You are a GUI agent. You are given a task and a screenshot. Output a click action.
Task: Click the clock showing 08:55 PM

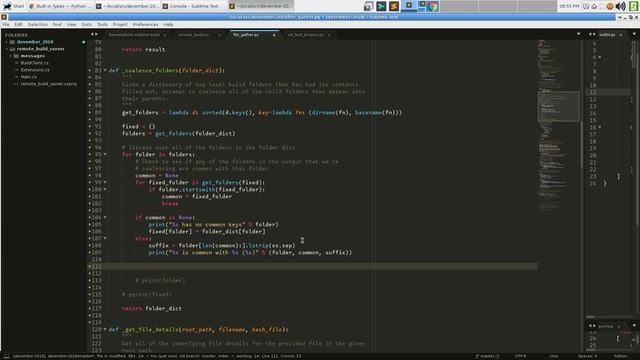coord(569,6)
